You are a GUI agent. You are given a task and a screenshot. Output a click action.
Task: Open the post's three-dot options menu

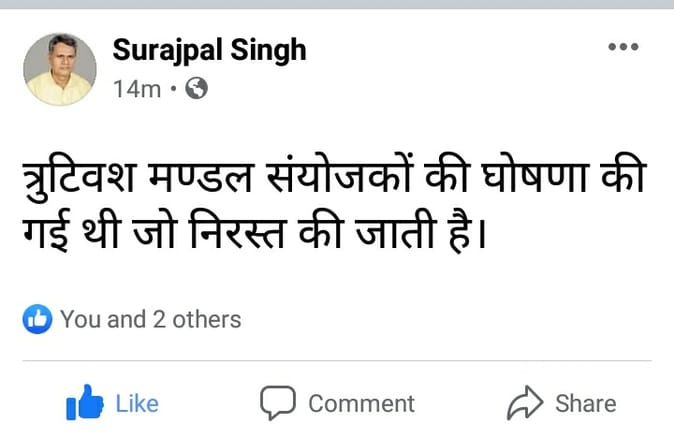point(623,47)
